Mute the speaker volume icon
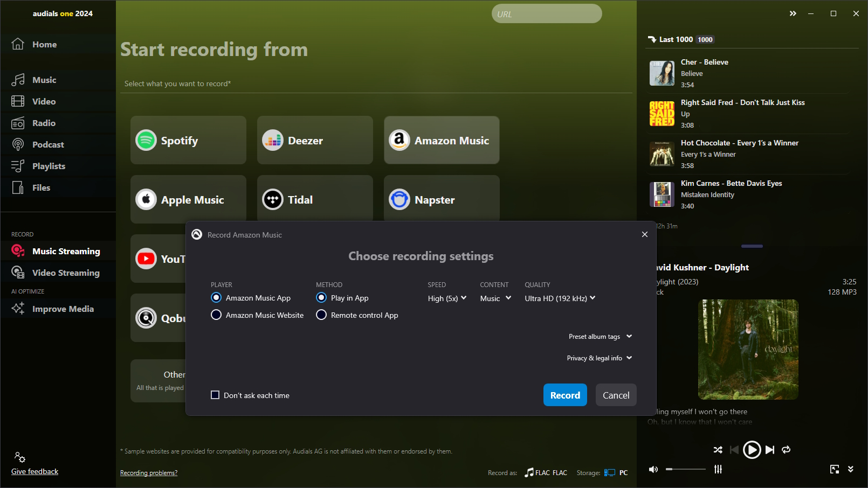 click(x=653, y=469)
